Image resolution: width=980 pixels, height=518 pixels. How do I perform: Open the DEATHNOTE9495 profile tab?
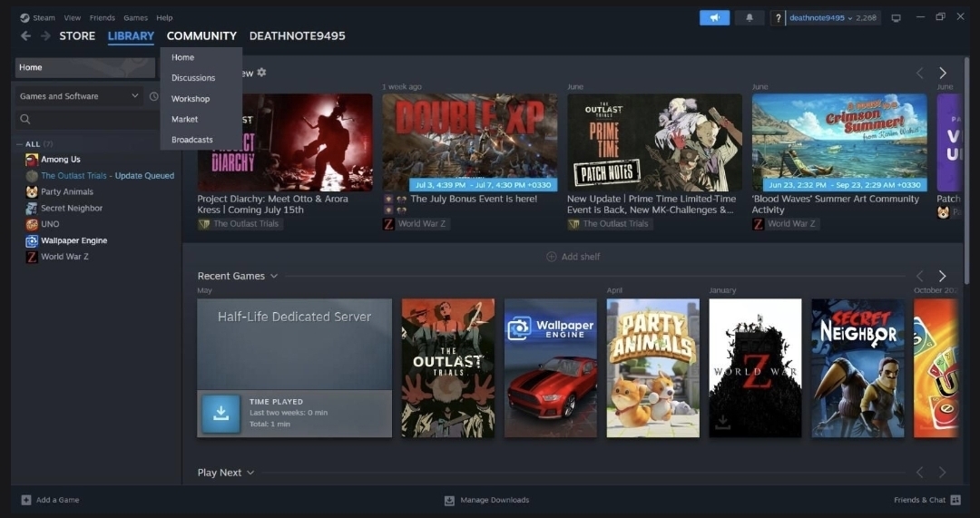(298, 35)
